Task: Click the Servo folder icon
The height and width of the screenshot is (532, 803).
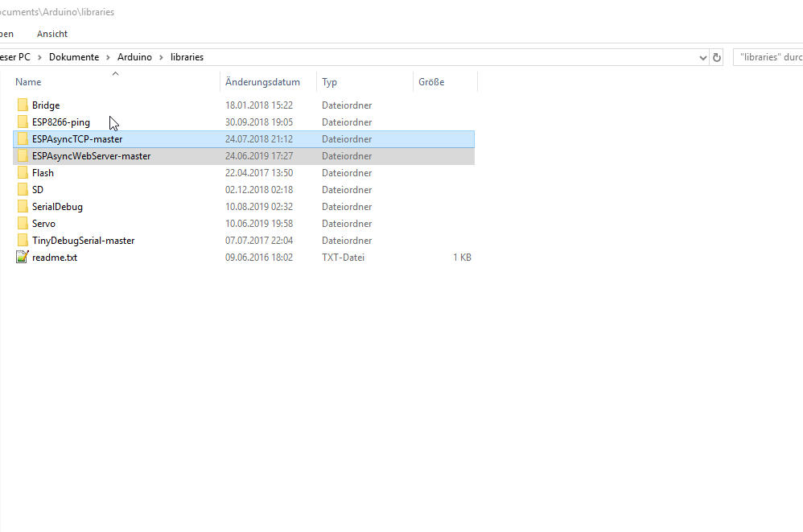Action: (23, 223)
